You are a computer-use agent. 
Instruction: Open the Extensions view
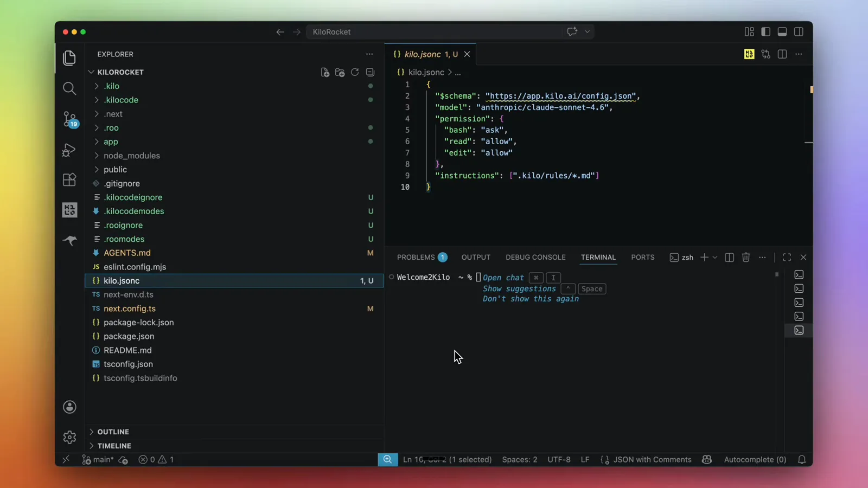[69, 179]
